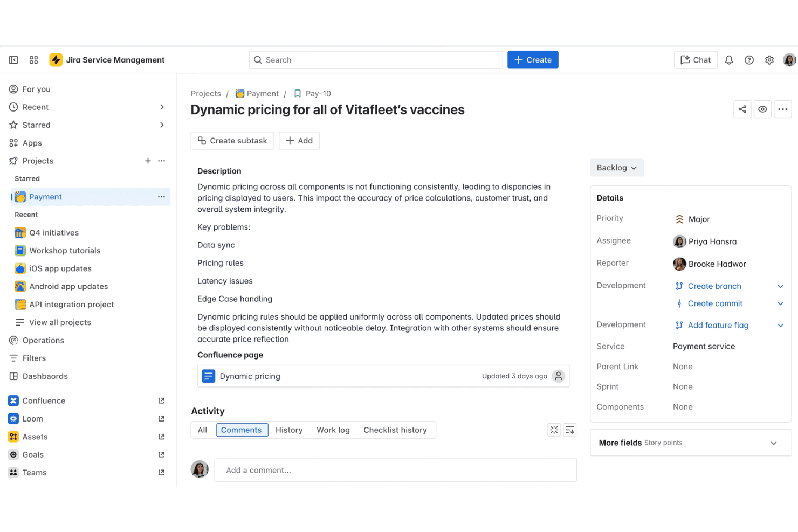Switch to the History tab
Viewport: 798px width, 532px height.
[289, 430]
